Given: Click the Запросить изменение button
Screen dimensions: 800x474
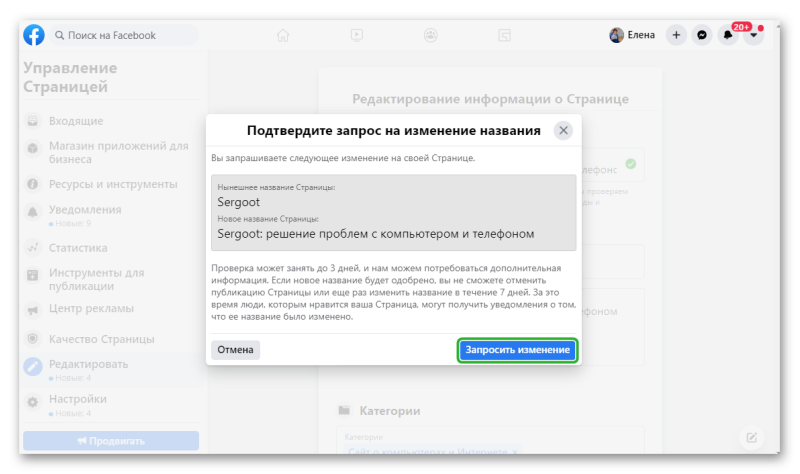Looking at the screenshot, I should click(x=517, y=350).
